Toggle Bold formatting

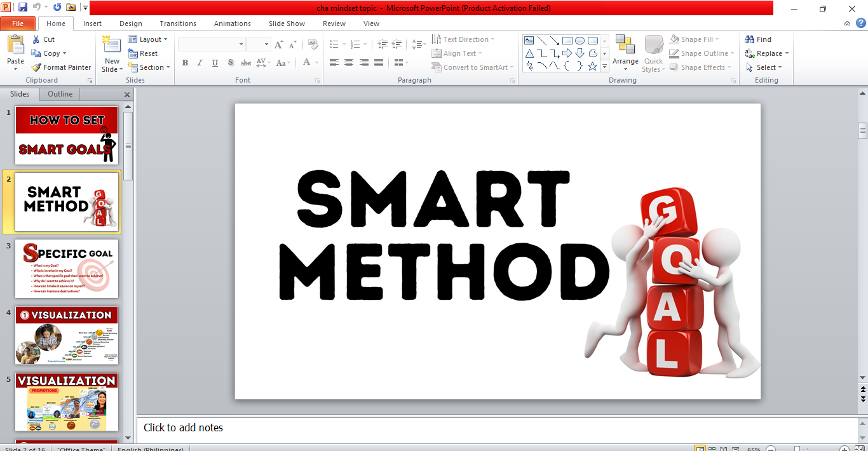point(185,62)
